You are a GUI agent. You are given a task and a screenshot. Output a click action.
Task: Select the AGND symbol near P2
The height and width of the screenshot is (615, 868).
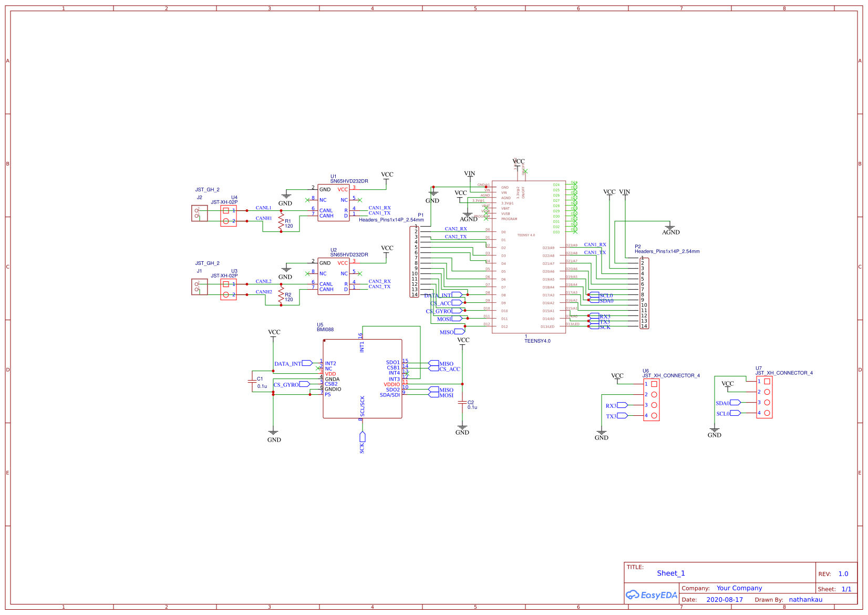point(670,227)
